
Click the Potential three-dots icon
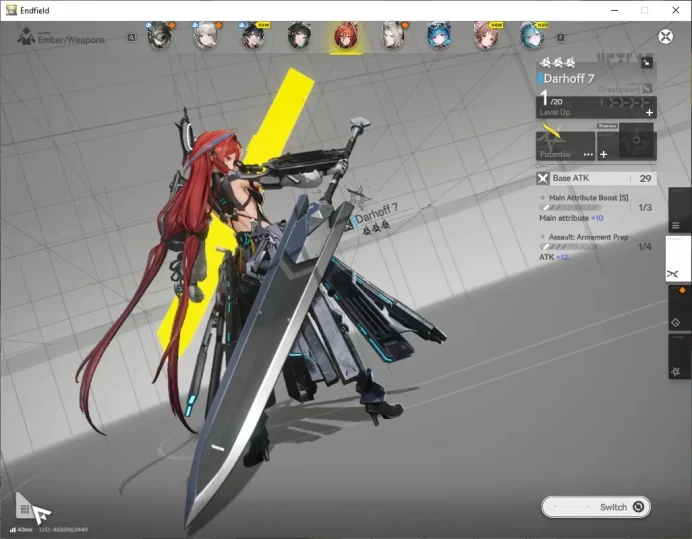588,155
